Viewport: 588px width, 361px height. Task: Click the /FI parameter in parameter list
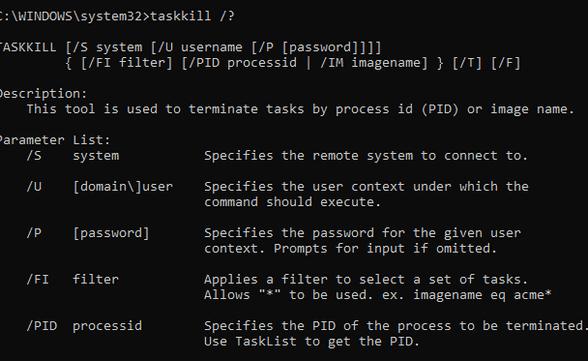point(38,279)
